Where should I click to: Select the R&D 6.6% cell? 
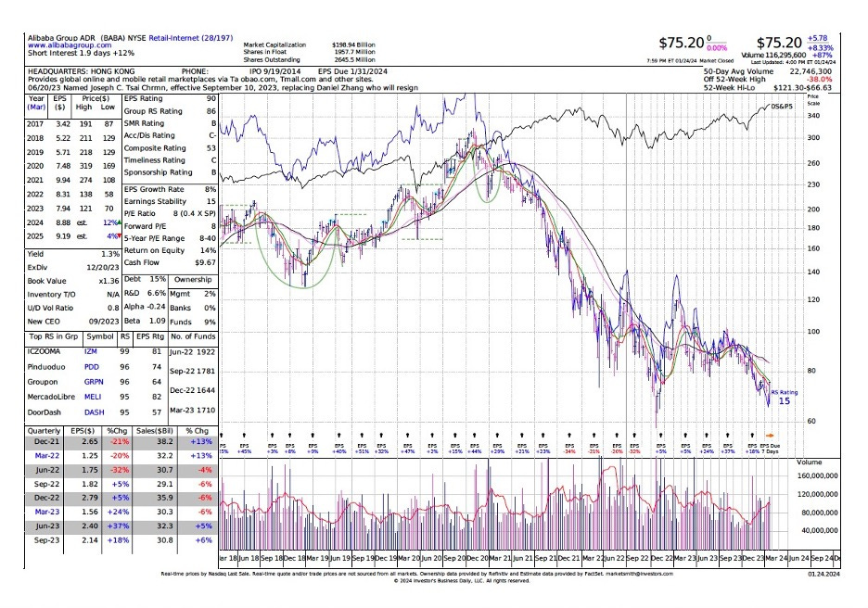[145, 293]
